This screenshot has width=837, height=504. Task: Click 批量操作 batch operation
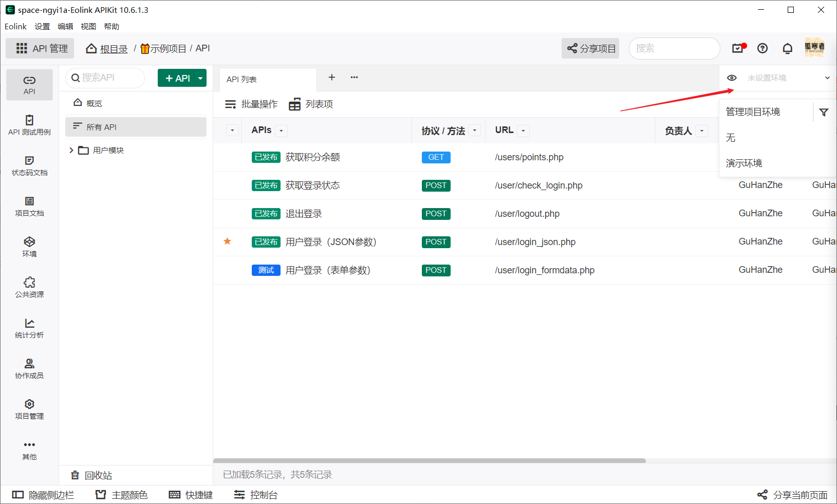251,104
